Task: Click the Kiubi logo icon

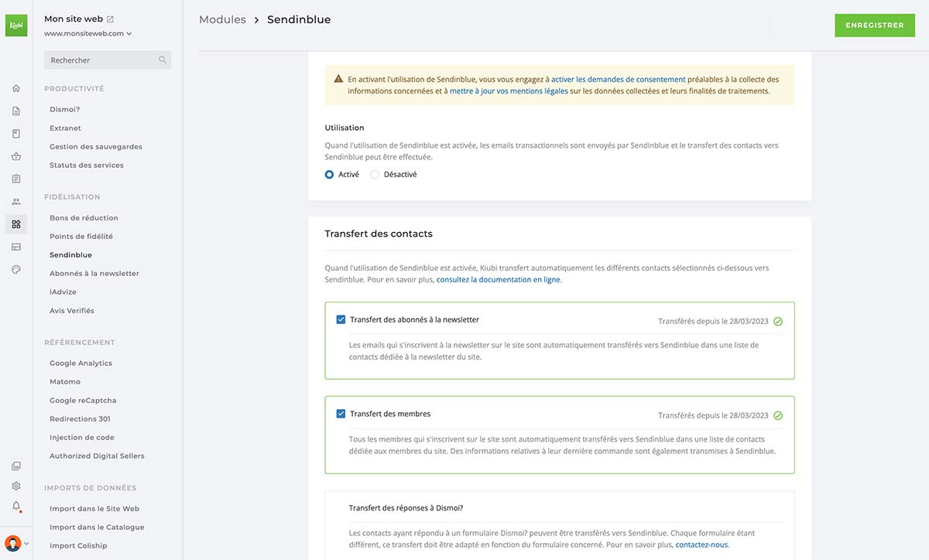Action: 16,26
